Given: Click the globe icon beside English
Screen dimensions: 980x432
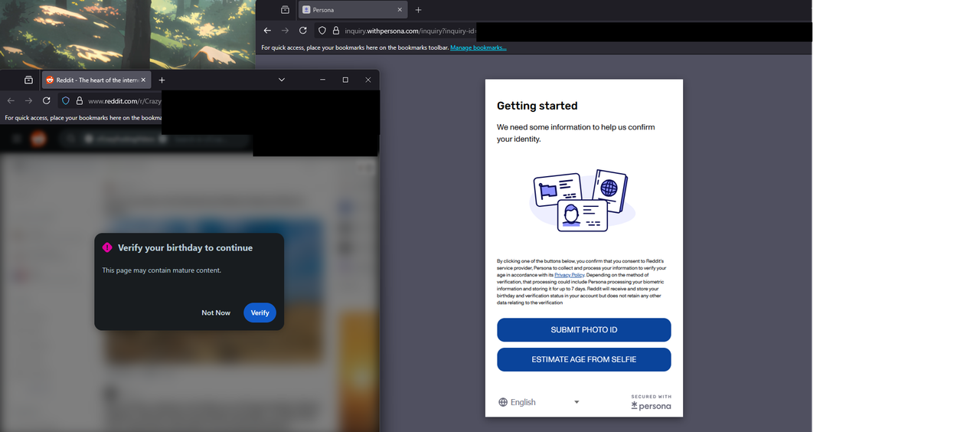Looking at the screenshot, I should (503, 402).
